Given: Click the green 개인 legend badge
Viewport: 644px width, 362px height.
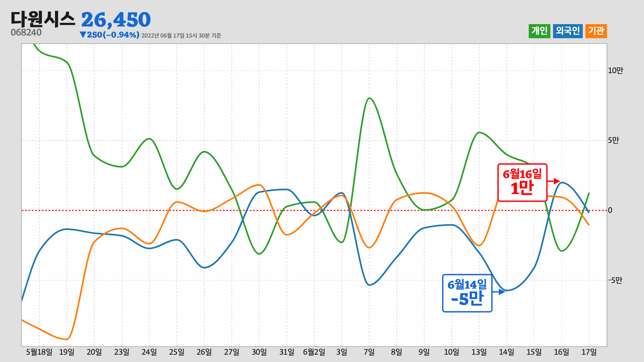Looking at the screenshot, I should click(539, 31).
